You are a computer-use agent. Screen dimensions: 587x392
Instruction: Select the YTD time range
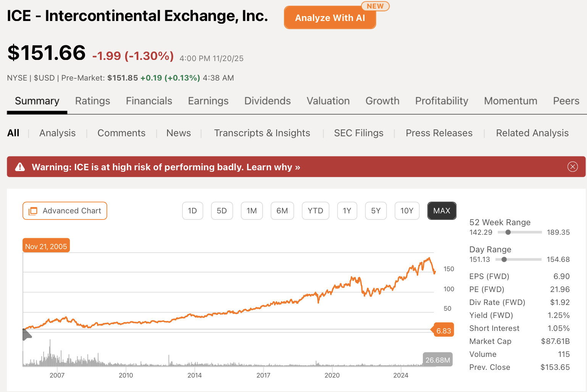315,211
